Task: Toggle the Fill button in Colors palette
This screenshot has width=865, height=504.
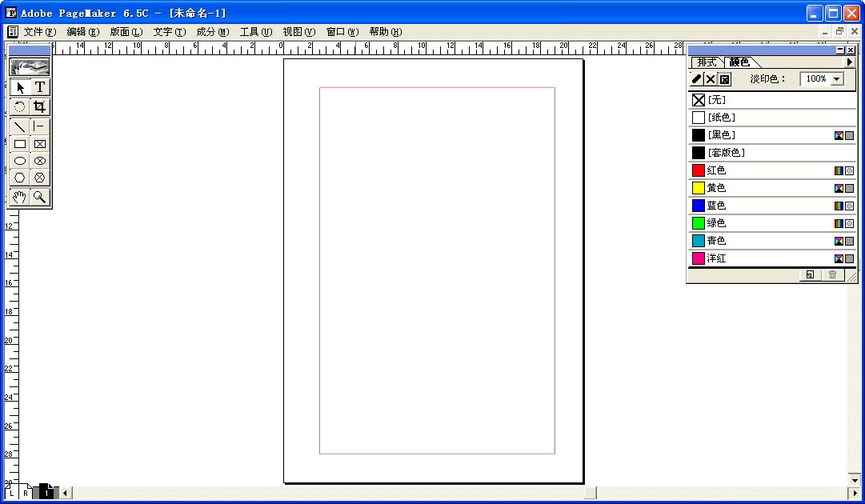Action: point(711,79)
